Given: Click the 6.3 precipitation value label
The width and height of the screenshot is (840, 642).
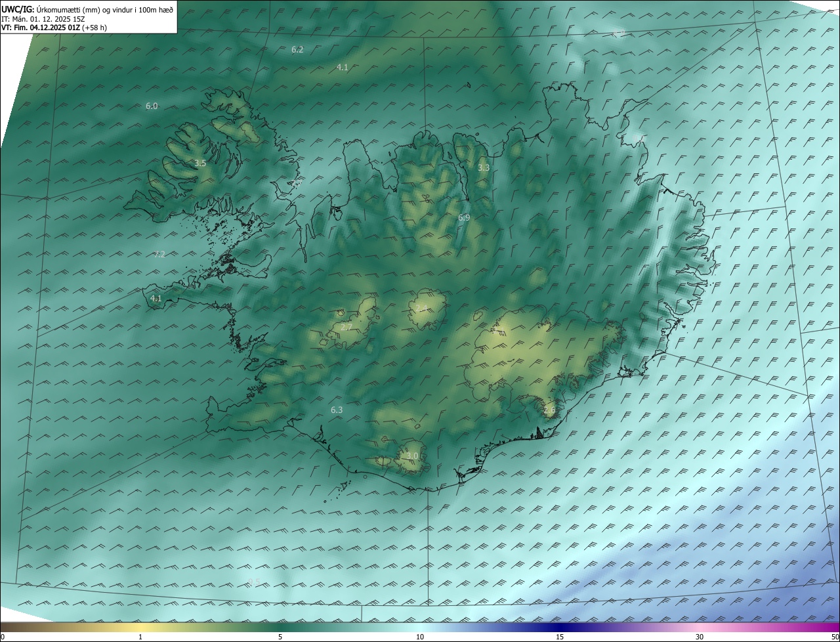Looking at the screenshot, I should pyautogui.click(x=337, y=410).
